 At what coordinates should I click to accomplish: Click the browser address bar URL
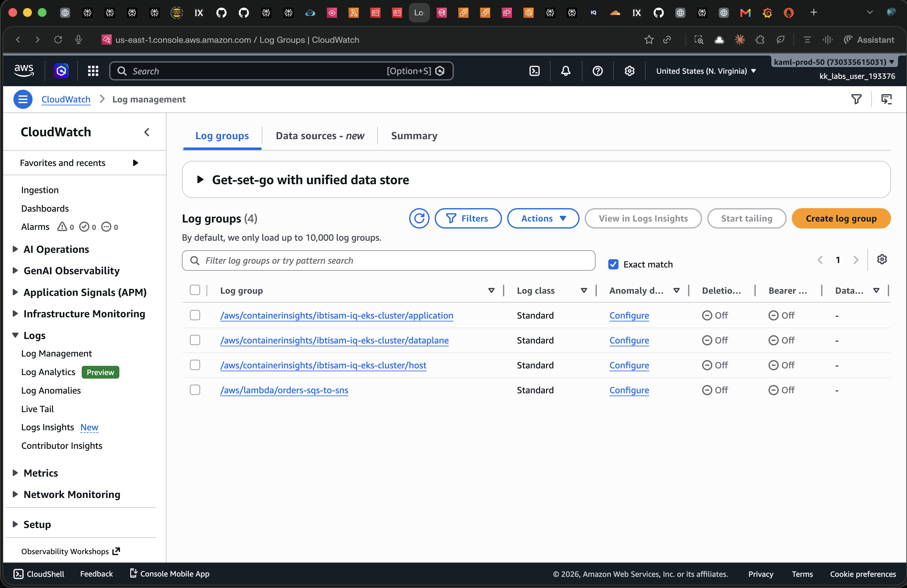237,40
